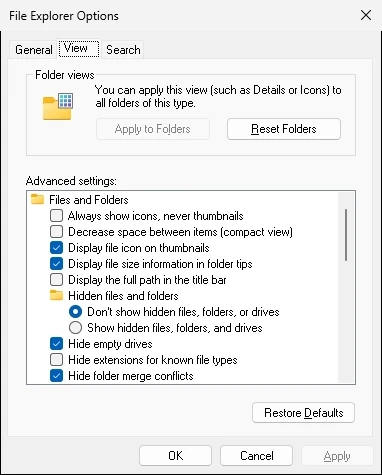382x475 pixels.
Task: Select Show hidden files, folders, and drives
Action: 75,328
